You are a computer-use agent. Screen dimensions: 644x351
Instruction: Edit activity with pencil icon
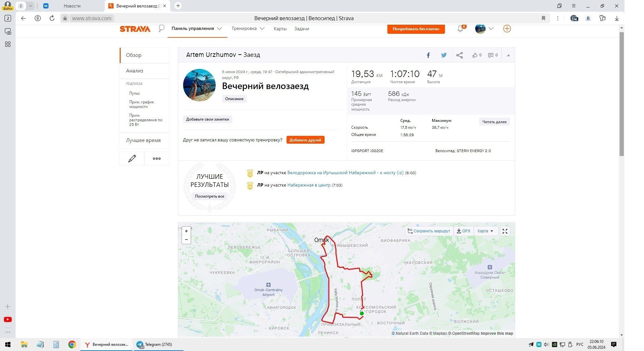point(132,159)
